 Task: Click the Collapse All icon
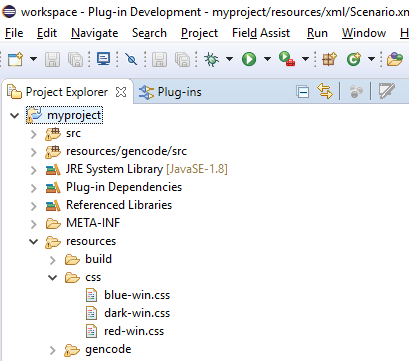pyautogui.click(x=303, y=92)
